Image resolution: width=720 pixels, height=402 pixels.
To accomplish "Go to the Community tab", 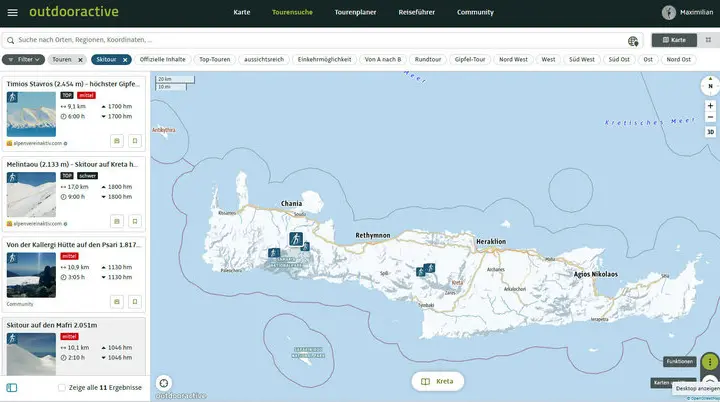I will (x=475, y=13).
